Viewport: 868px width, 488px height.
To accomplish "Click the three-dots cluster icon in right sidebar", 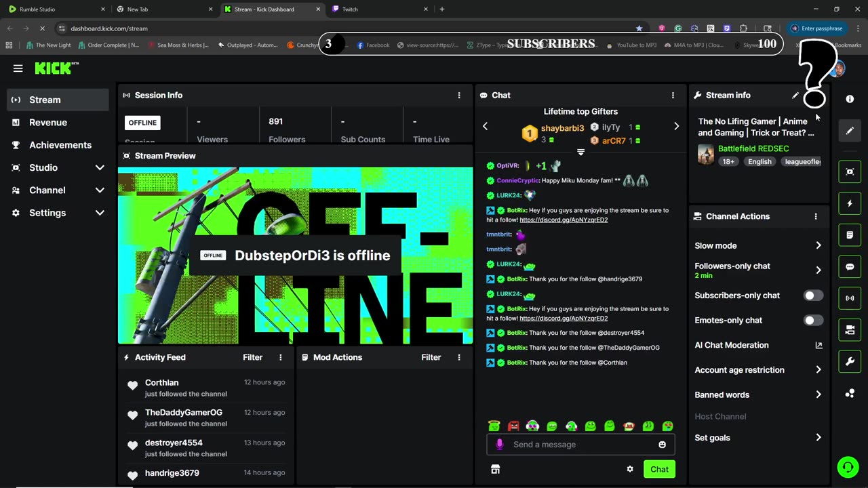I will 850,394.
